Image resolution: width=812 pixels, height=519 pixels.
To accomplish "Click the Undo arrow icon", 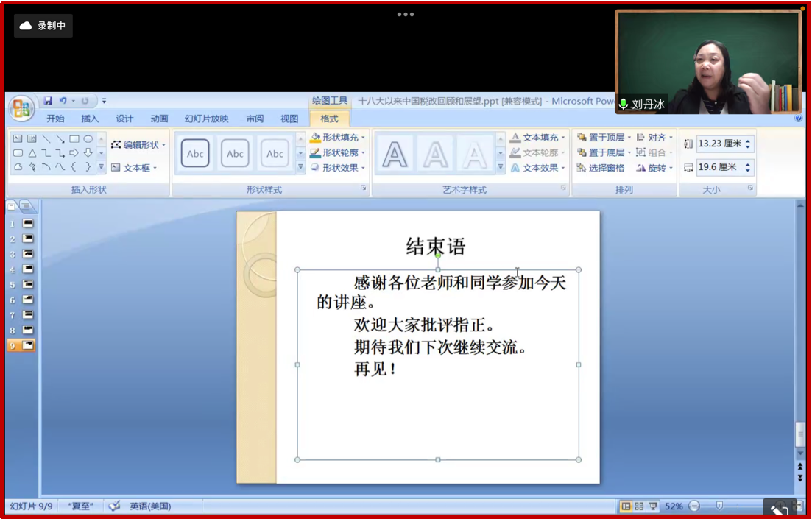I will click(63, 101).
